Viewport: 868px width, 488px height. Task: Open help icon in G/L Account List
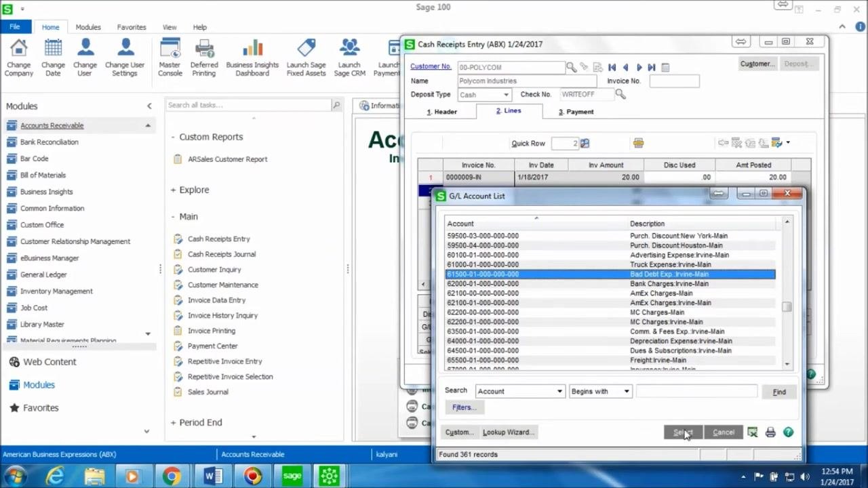click(x=788, y=432)
